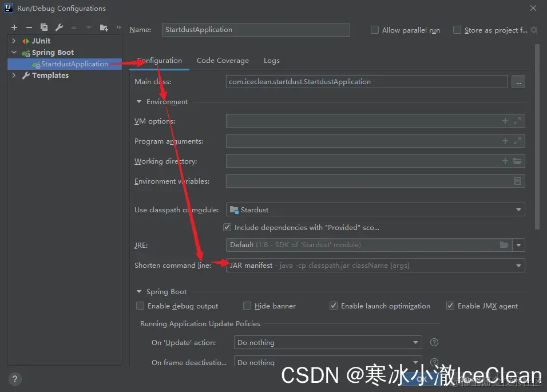Collapse the Spring Boot tree node
This screenshot has height=392, width=547.
[x=14, y=52]
